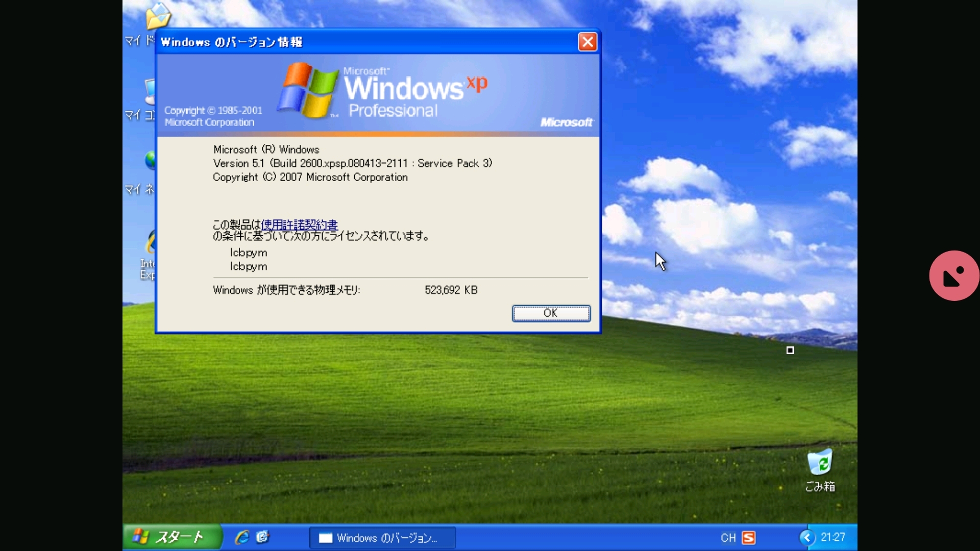Expand hidden tray icons with the arrow

807,537
